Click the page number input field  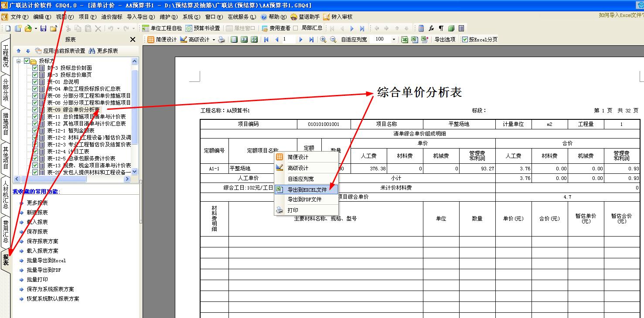click(x=288, y=39)
